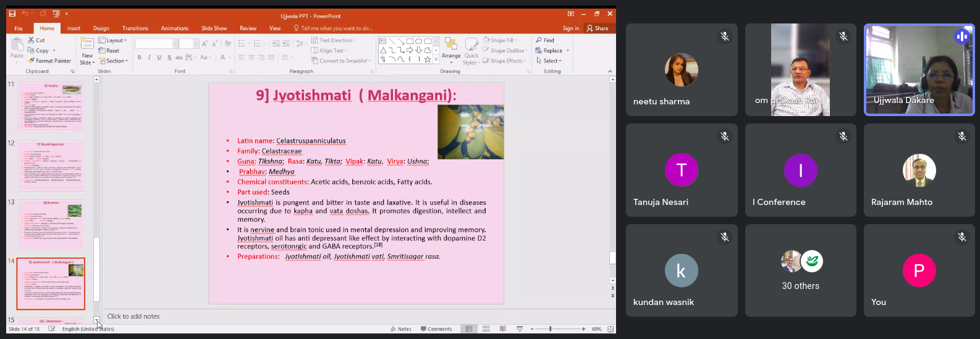This screenshot has height=339, width=980.
Task: Expand the shapes gallery More arrow
Action: tap(436, 60)
